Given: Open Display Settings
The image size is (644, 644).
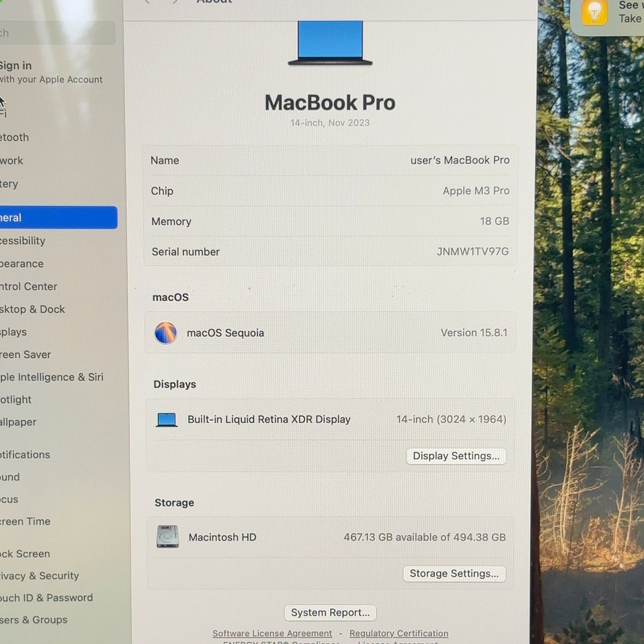Looking at the screenshot, I should (456, 456).
